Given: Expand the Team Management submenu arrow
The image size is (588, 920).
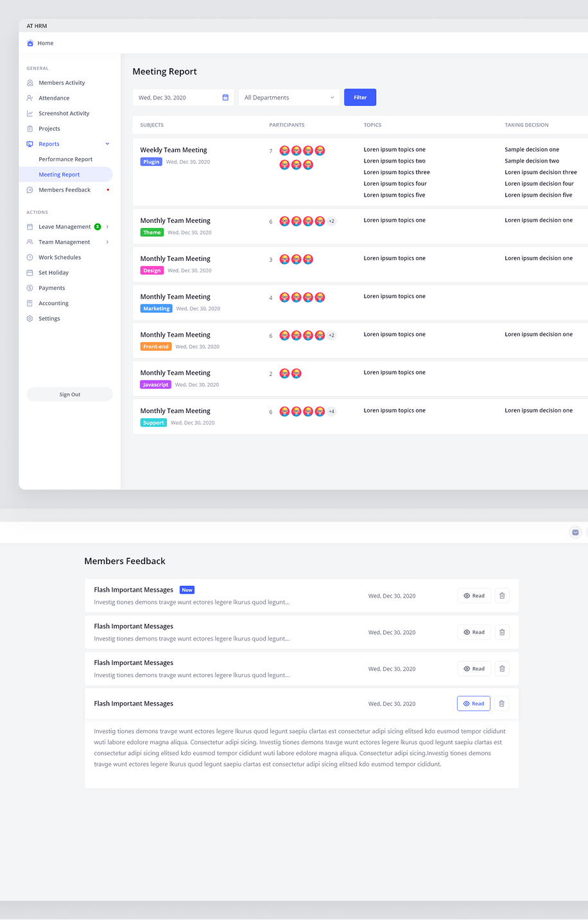Looking at the screenshot, I should (x=107, y=242).
